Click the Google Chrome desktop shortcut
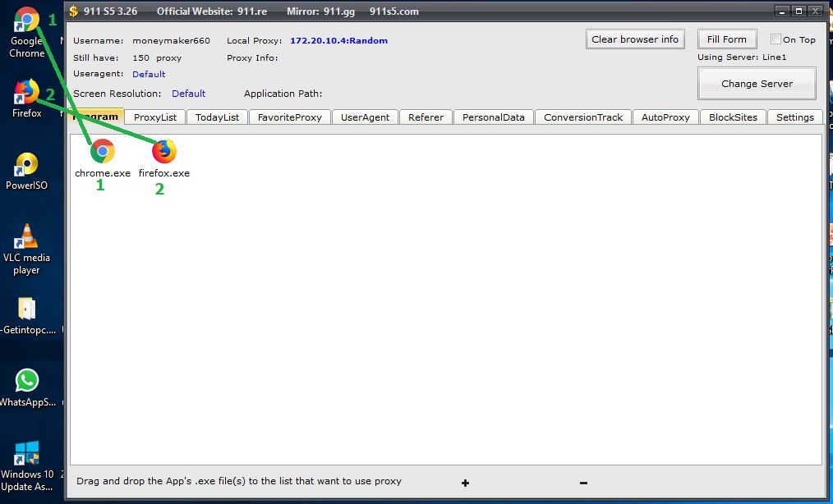This screenshot has width=833, height=504. pos(26,22)
